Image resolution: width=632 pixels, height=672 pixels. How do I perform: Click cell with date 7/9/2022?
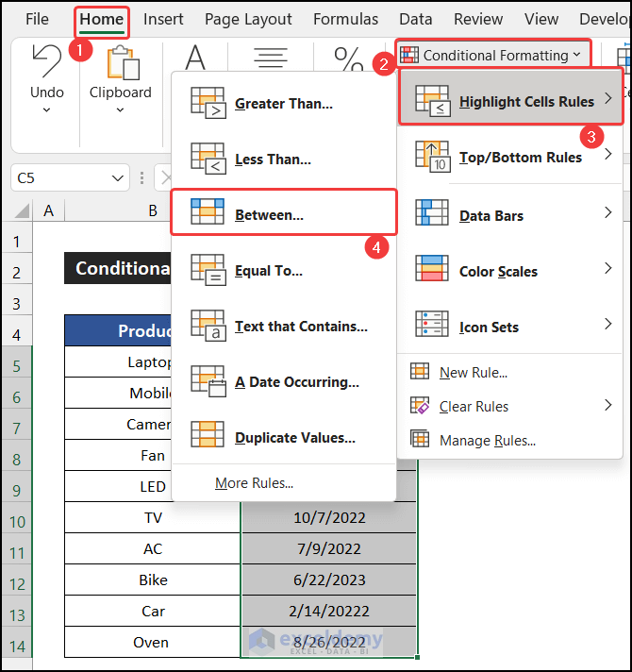pyautogui.click(x=329, y=548)
